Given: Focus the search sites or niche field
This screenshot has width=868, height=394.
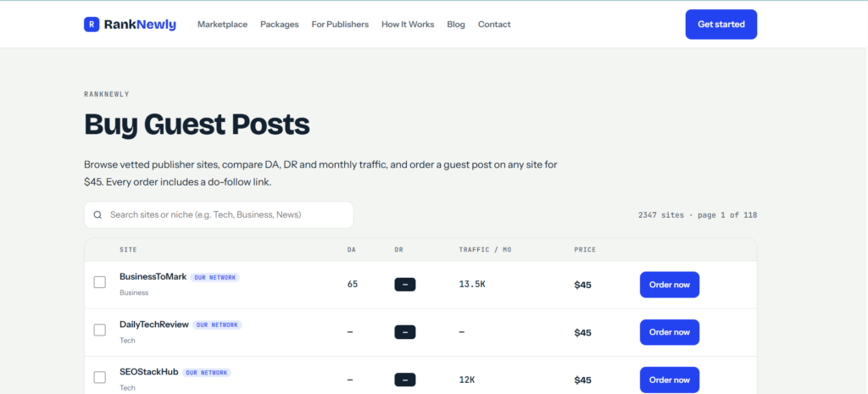Looking at the screenshot, I should coord(219,214).
